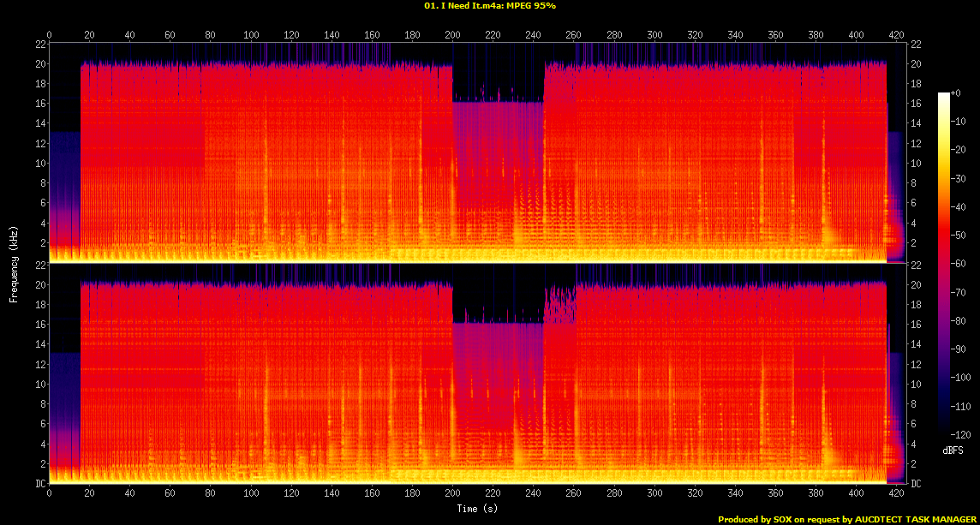Select the "-90" value on the color scale
Image resolution: width=980 pixels, height=525 pixels.
point(958,349)
